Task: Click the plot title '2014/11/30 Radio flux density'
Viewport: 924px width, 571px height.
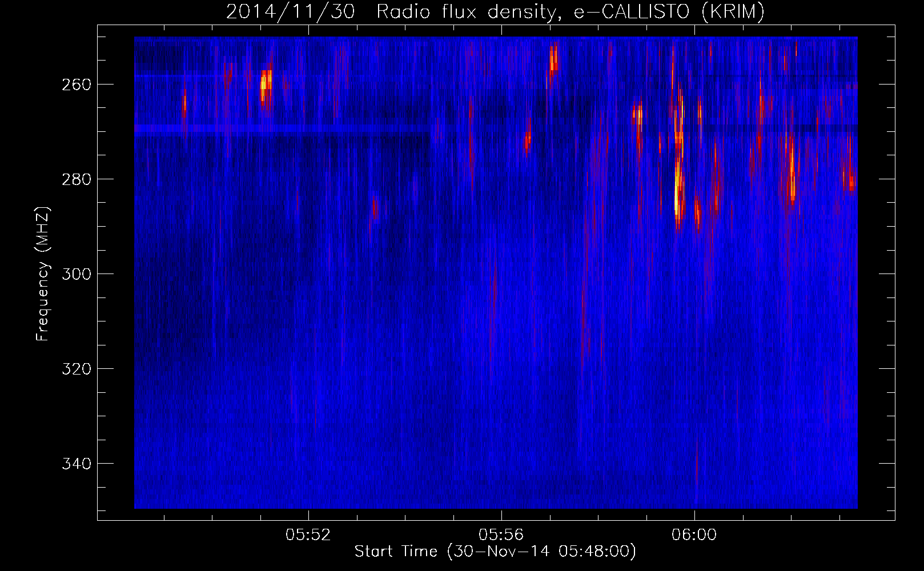Action: [x=495, y=12]
